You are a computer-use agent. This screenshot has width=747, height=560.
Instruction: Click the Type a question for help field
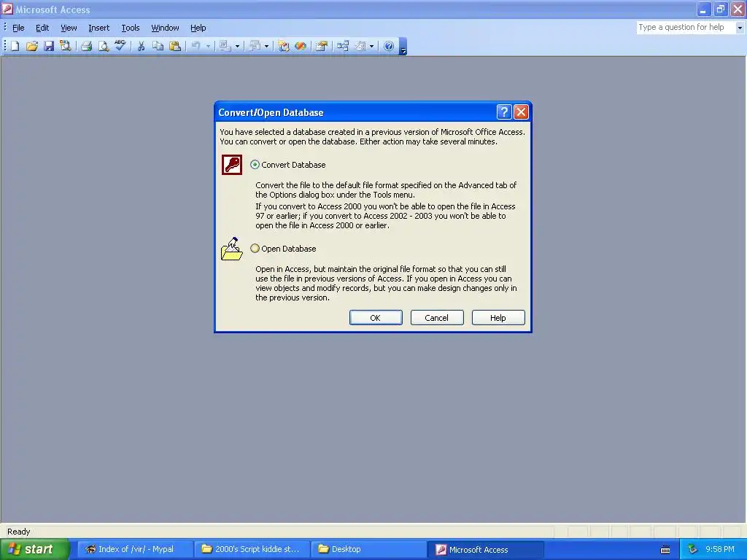[x=686, y=28]
